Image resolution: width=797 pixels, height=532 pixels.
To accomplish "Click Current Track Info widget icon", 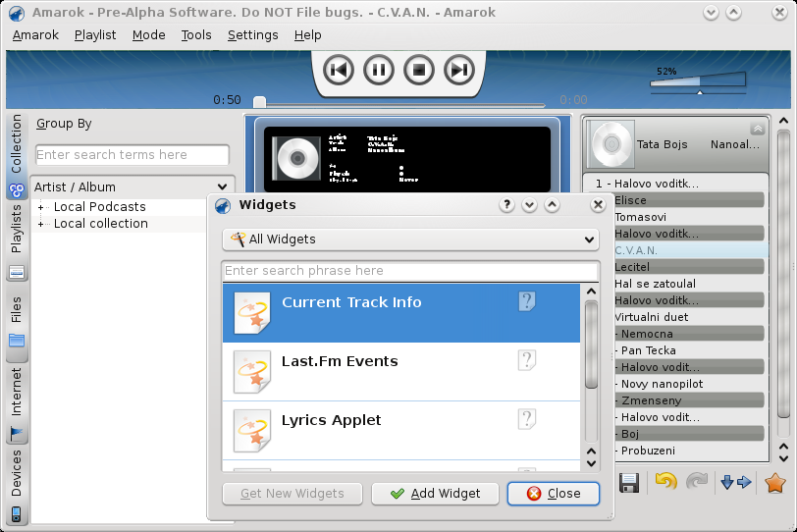I will coord(252,313).
